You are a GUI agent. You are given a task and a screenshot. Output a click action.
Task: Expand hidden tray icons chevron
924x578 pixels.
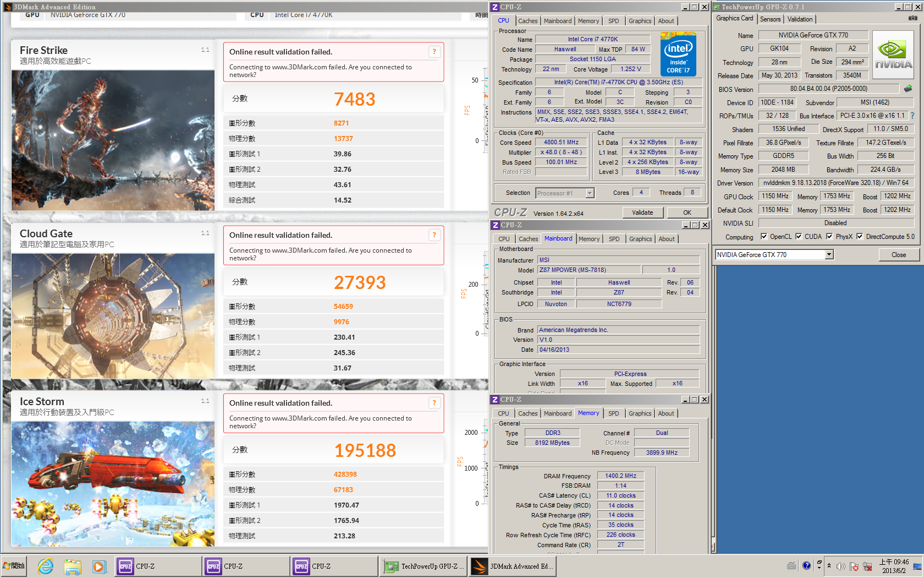829,566
